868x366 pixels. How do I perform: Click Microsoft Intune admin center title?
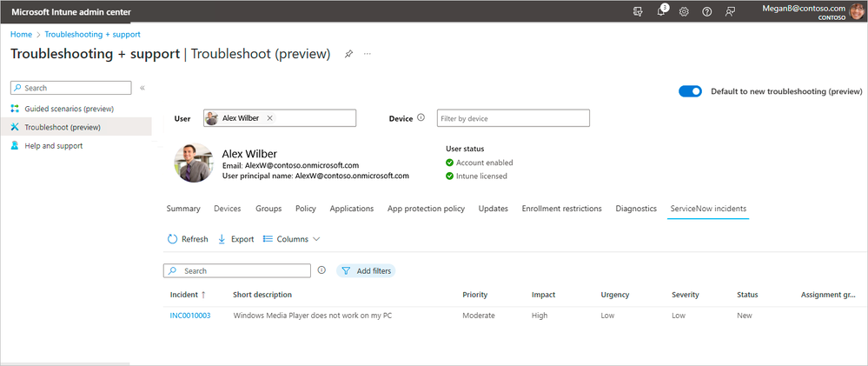coord(71,11)
